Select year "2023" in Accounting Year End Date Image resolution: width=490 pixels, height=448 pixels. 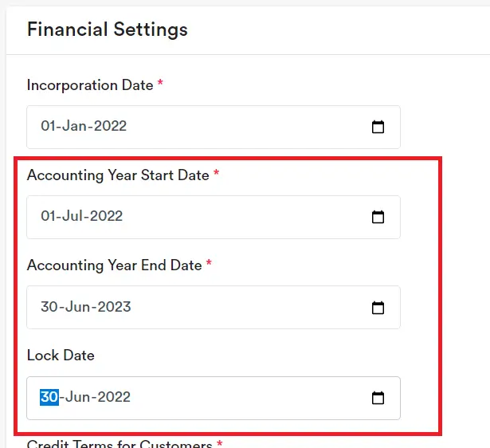(x=112, y=307)
